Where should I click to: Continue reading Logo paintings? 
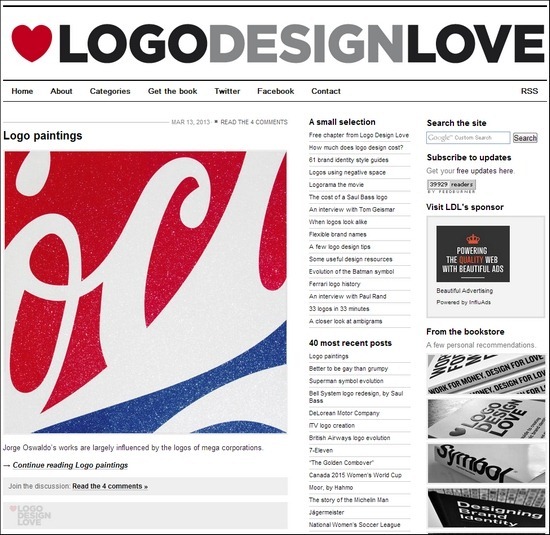point(70,465)
